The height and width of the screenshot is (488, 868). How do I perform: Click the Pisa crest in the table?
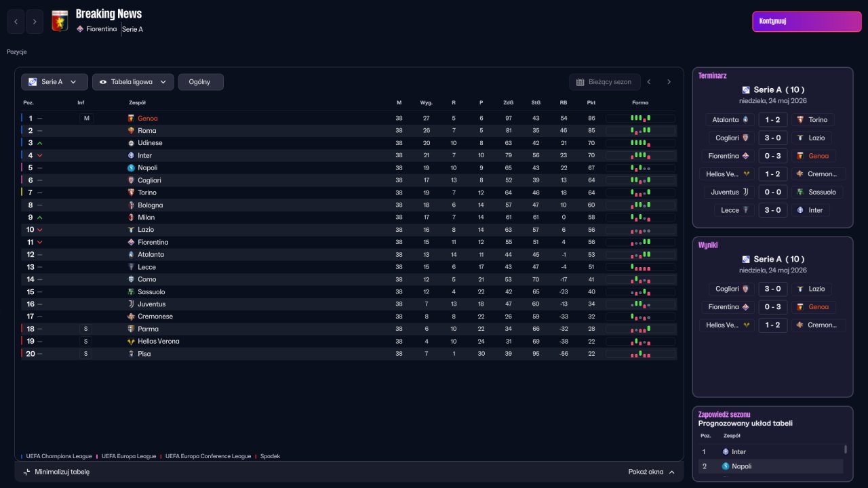(x=131, y=354)
